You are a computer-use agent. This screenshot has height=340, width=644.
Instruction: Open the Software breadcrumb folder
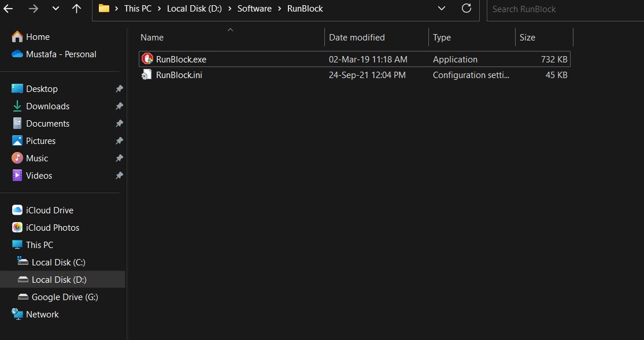point(254,8)
